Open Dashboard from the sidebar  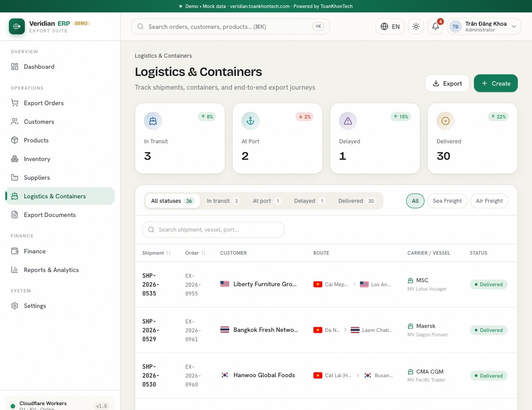point(60,67)
